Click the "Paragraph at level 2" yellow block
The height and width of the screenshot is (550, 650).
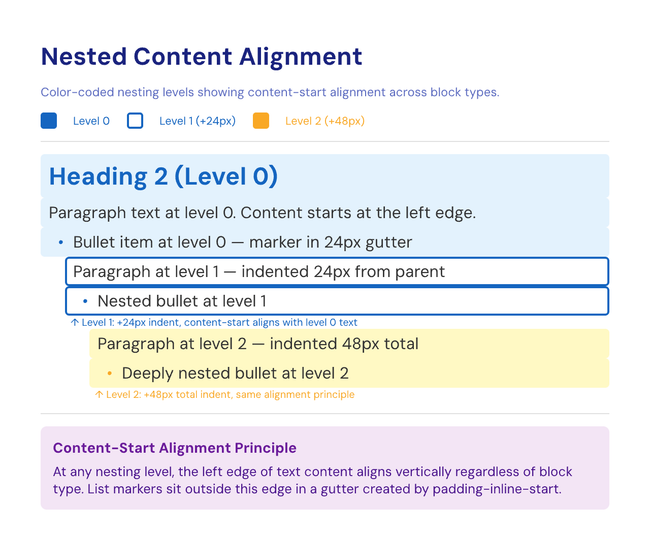258,344
